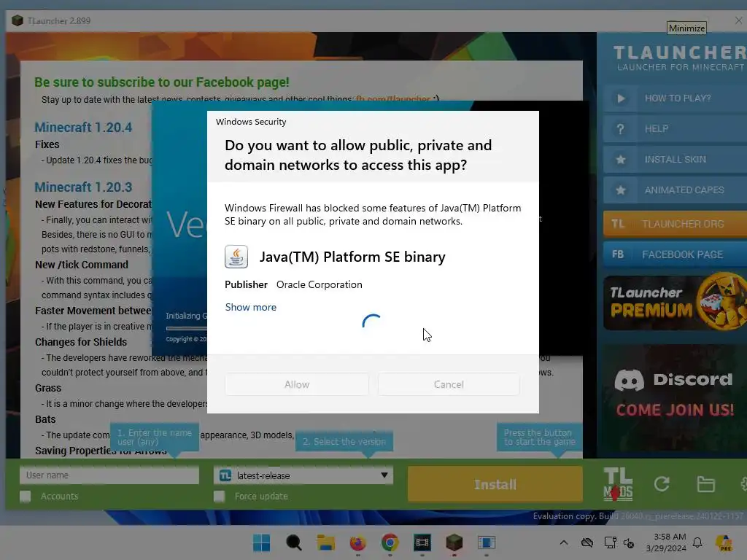The width and height of the screenshot is (747, 560).
Task: Click the cloud sync tray icon
Action: [x=587, y=542]
